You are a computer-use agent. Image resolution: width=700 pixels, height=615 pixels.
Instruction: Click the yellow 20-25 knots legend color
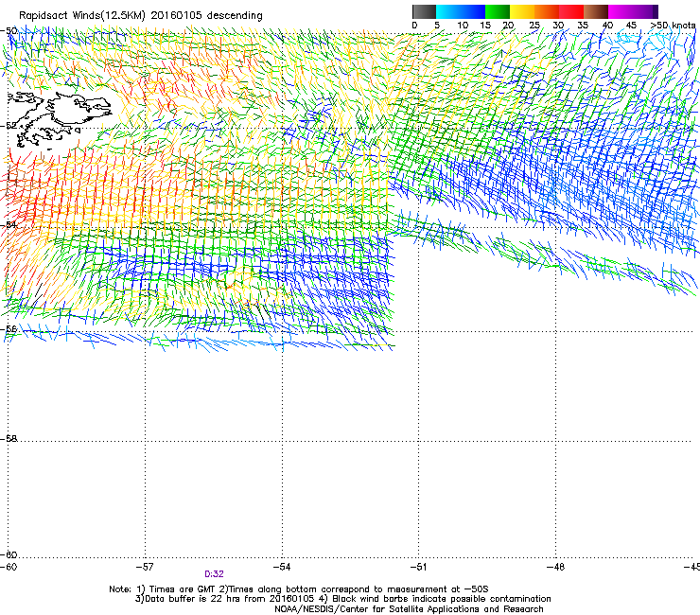point(522,11)
